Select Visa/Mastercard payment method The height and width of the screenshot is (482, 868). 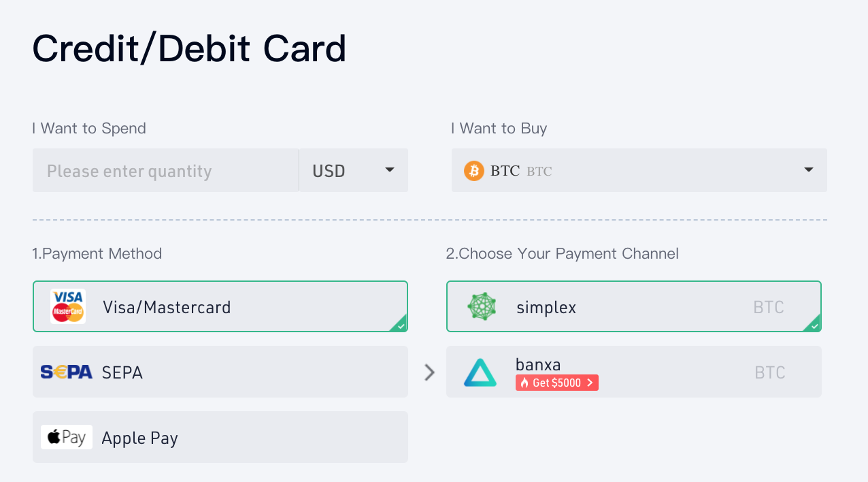point(220,306)
